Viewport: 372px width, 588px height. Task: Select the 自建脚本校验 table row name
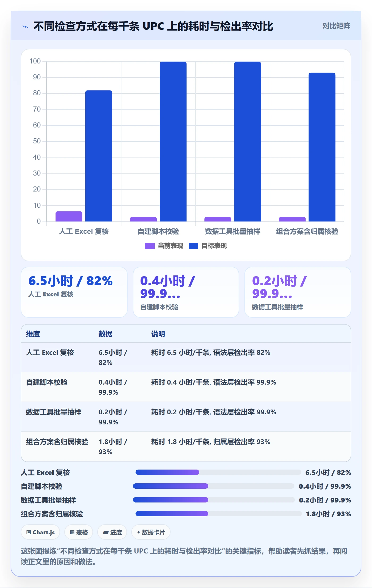click(x=47, y=382)
